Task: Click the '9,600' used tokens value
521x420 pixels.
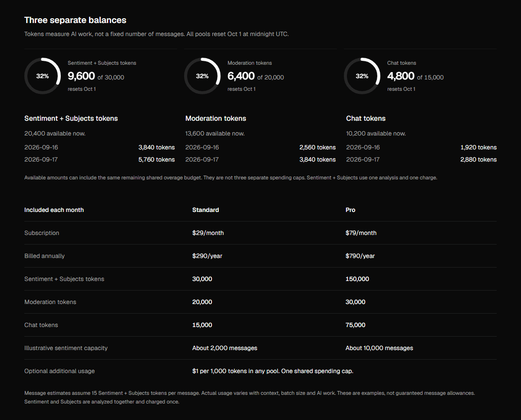Action: tap(81, 76)
